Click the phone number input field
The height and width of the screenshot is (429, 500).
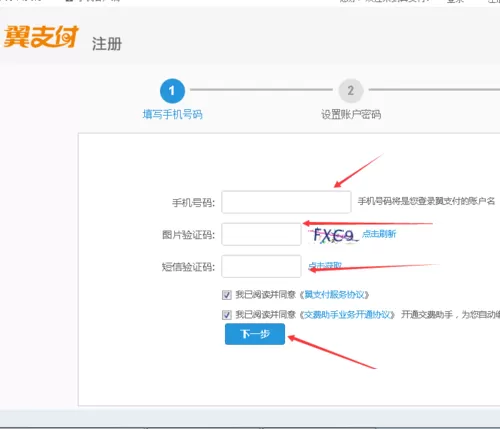tap(286, 202)
